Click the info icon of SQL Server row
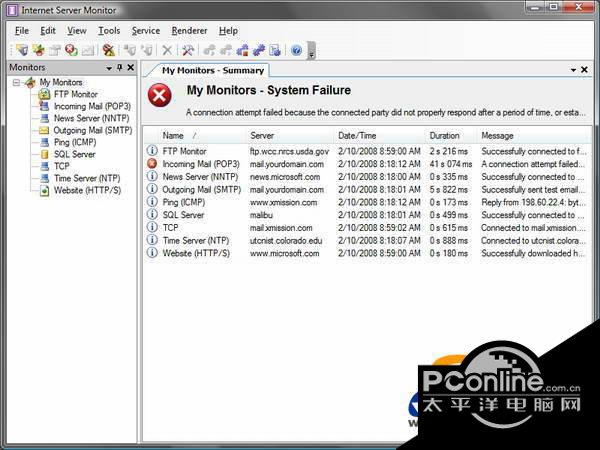Viewport: 600px width, 450px height. [152, 214]
